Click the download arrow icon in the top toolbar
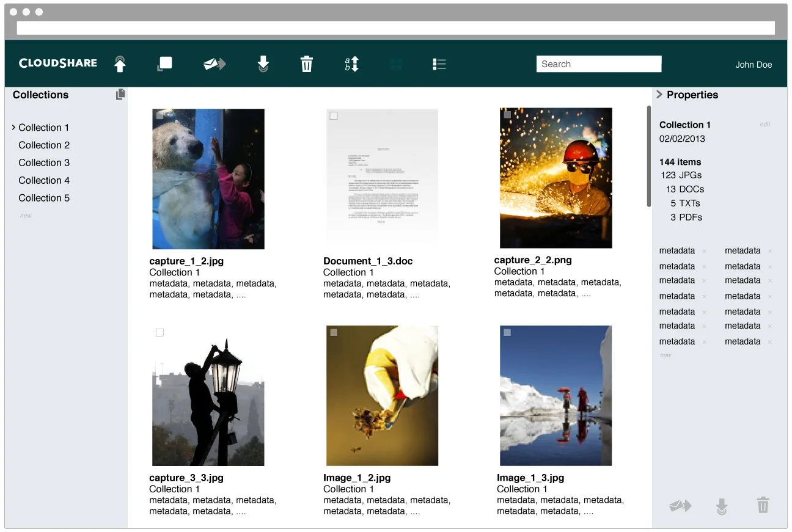Screen dimensions: 792x532 (263, 64)
